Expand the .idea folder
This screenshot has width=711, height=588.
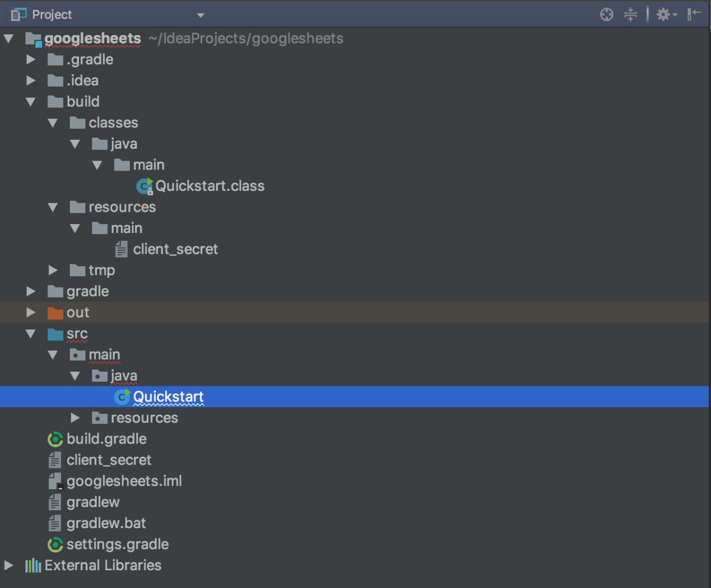[31, 81]
